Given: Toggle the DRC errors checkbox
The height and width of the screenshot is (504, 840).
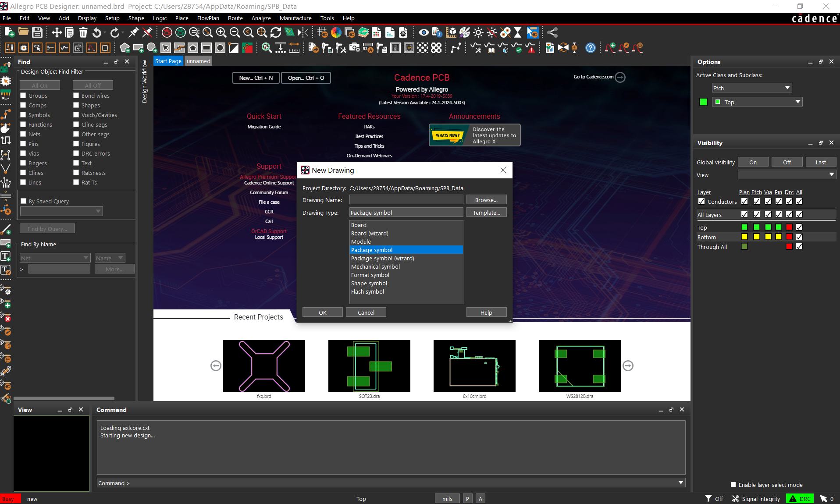Looking at the screenshot, I should click(76, 153).
